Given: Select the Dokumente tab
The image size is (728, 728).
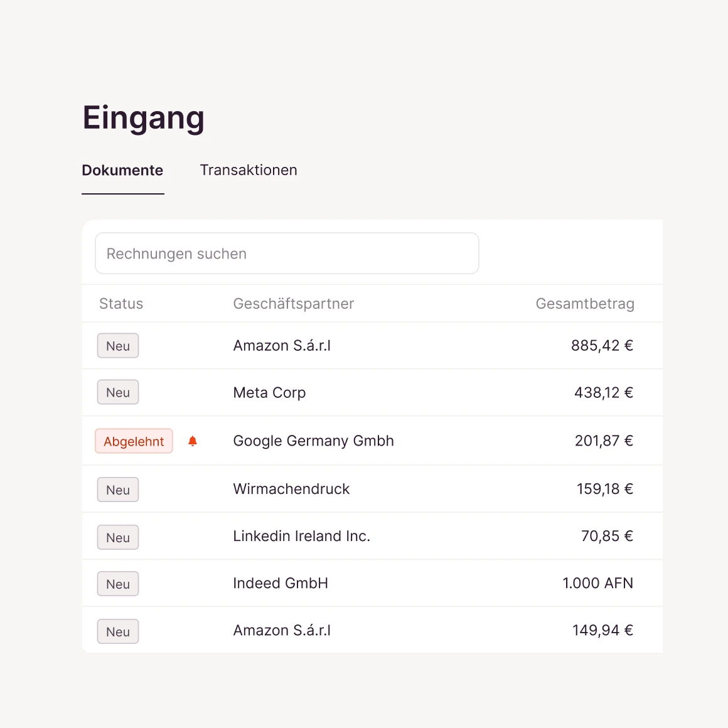Looking at the screenshot, I should click(x=122, y=170).
